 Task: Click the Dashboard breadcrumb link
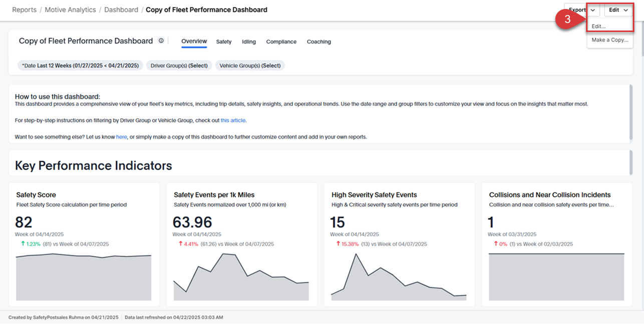(121, 10)
